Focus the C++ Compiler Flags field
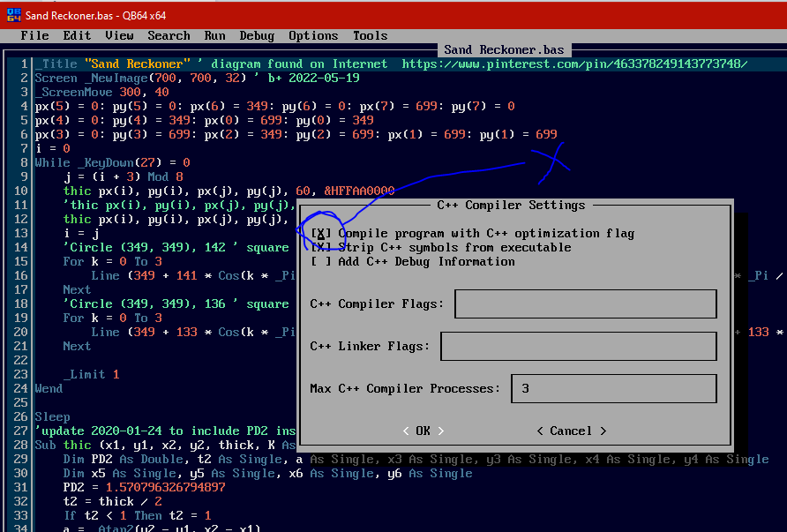Image resolution: width=787 pixels, height=532 pixels. (585, 303)
